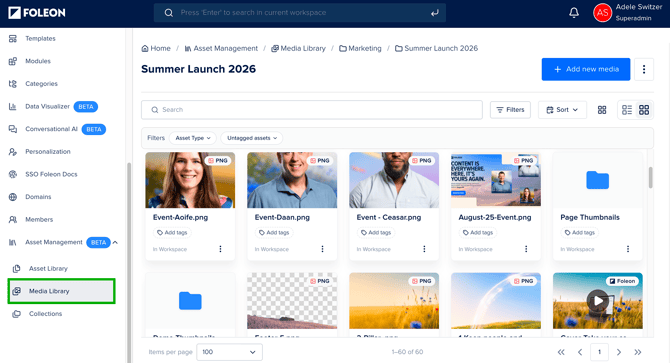
Task: Switch to list view
Action: point(627,110)
